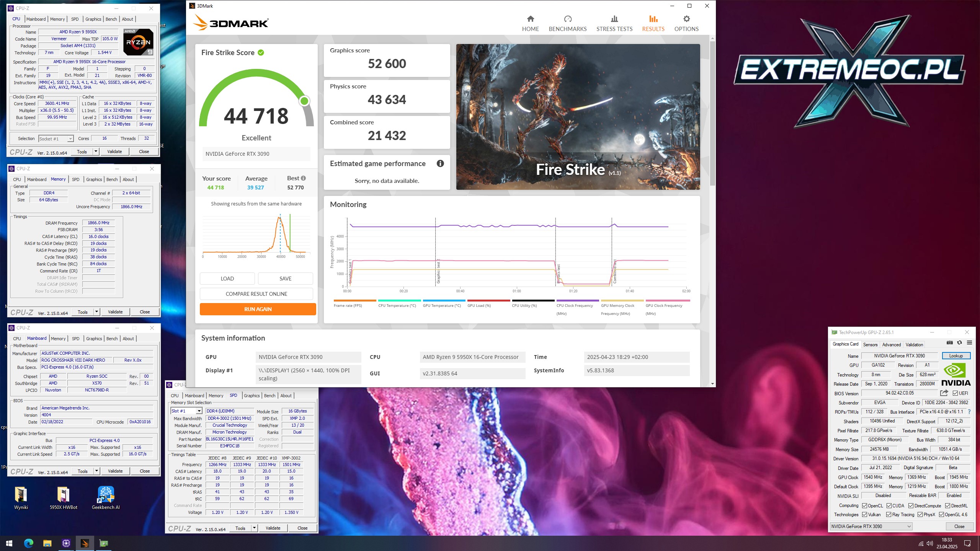The height and width of the screenshot is (551, 980).
Task: Open the 5950X HWBot desktop icon
Action: pyautogui.click(x=64, y=498)
